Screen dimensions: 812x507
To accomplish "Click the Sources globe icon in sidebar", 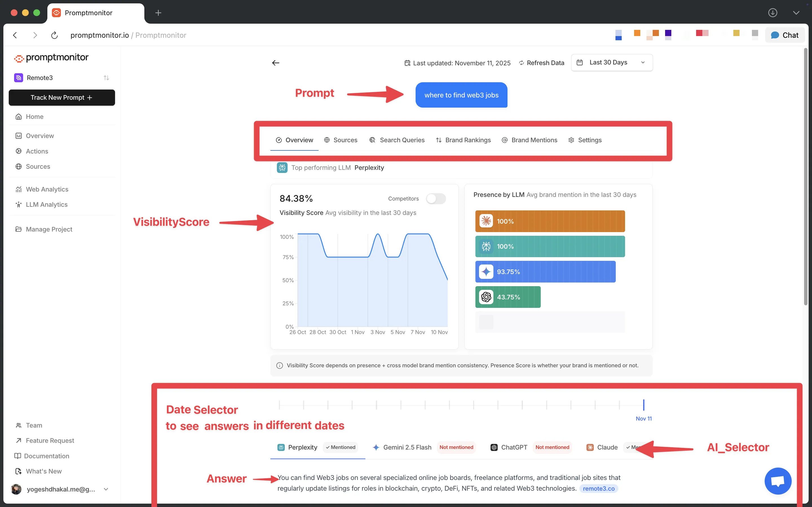I will (x=19, y=166).
